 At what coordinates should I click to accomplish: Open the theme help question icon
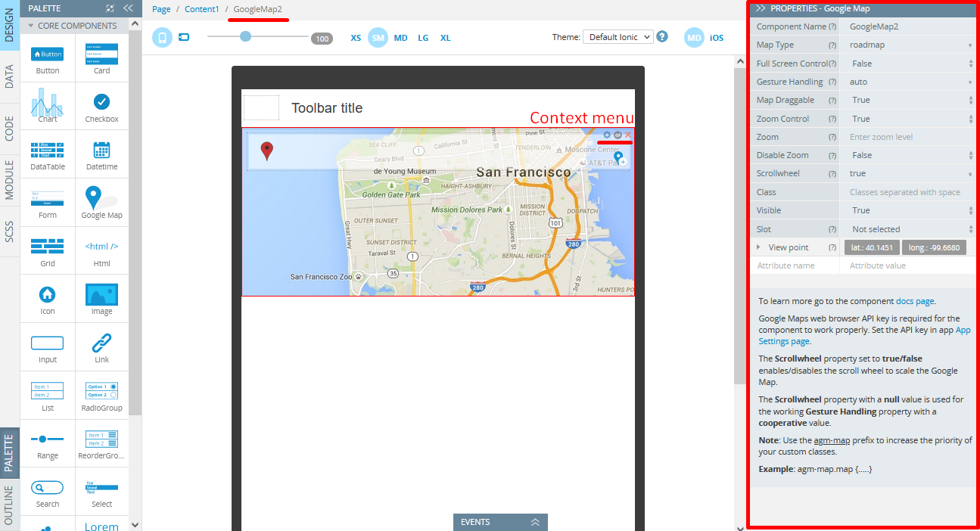662,36
